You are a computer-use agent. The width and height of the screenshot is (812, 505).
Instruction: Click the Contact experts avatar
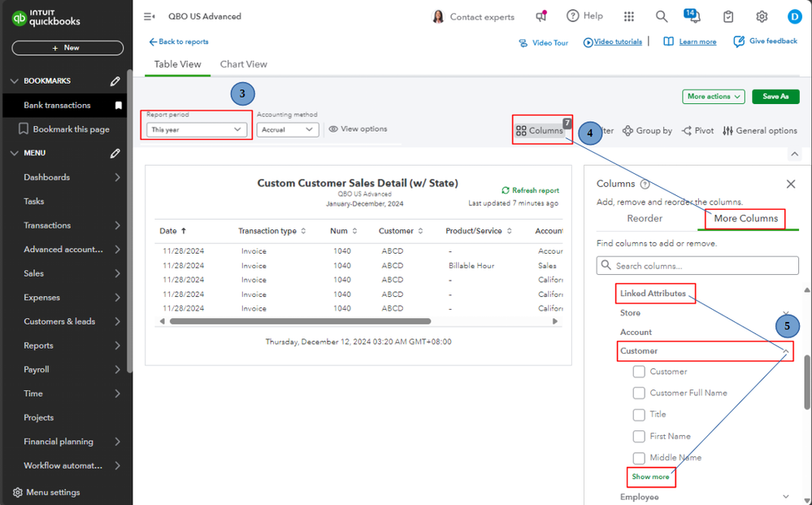(438, 16)
